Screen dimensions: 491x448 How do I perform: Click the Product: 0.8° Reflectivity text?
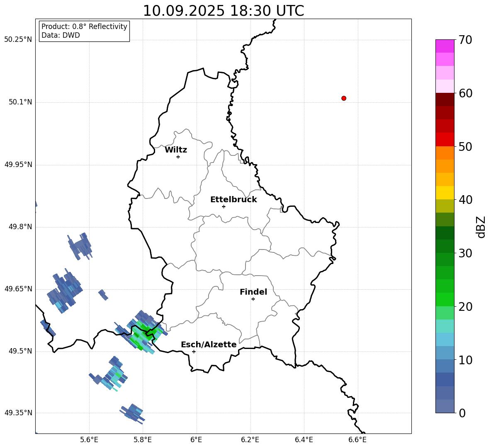84,27
